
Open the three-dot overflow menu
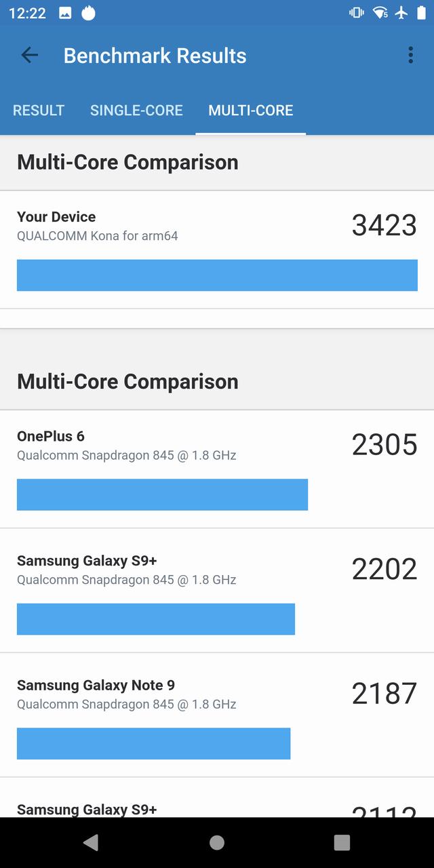tap(410, 56)
